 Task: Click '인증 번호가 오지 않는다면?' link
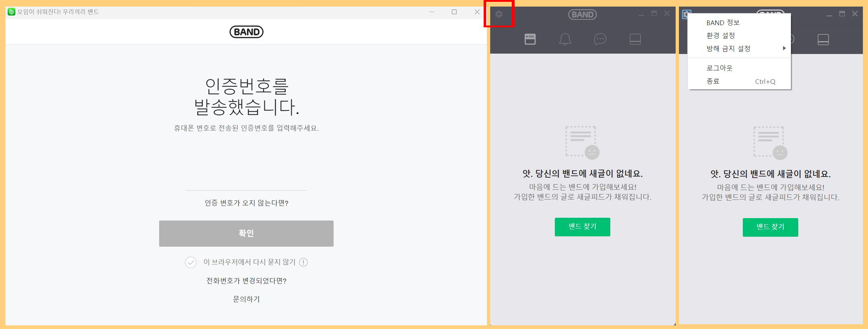point(246,203)
